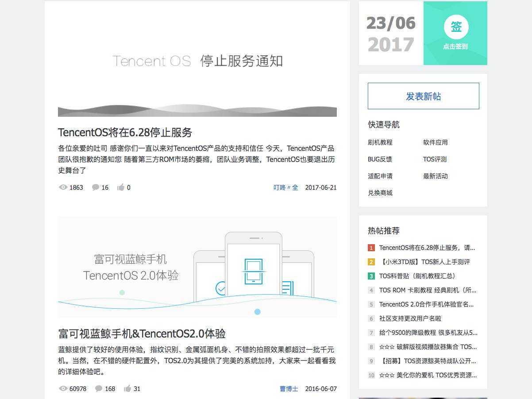The height and width of the screenshot is (399, 532).
Task: Open the Tencent OS 停止服务通知 banner image
Action: [x=197, y=66]
